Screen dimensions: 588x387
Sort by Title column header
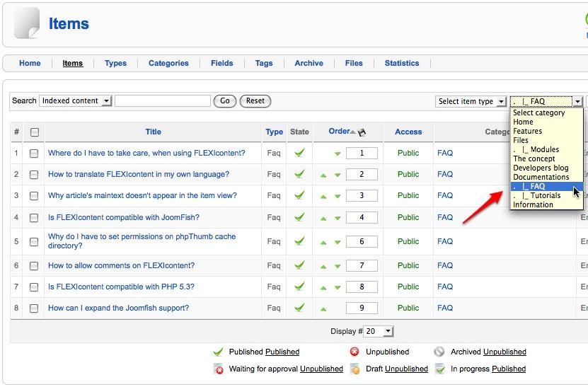pos(153,132)
